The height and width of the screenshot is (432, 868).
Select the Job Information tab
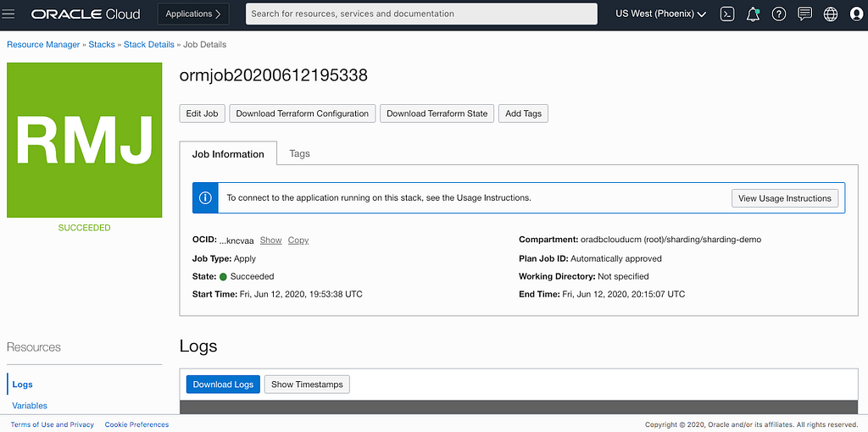pyautogui.click(x=228, y=153)
